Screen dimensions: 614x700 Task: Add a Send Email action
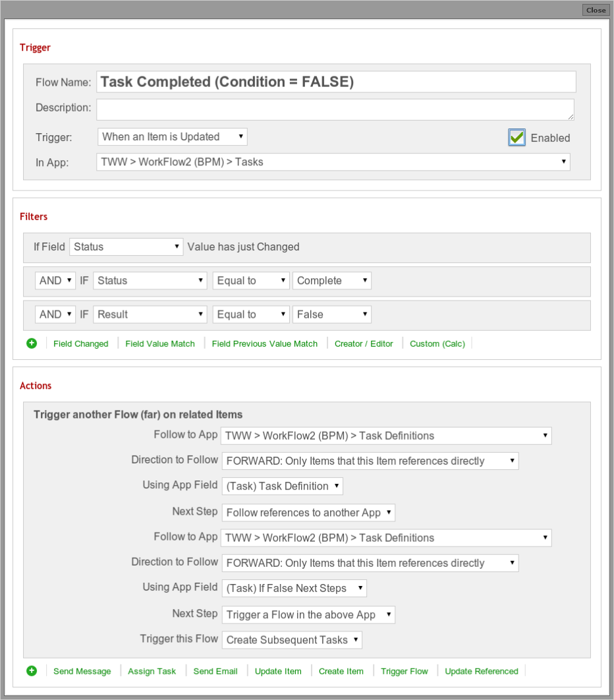point(215,672)
